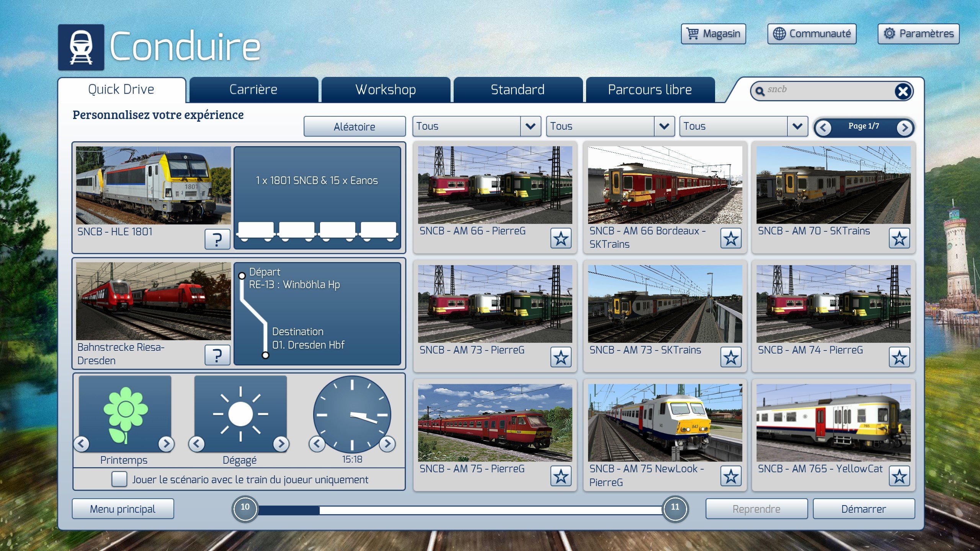Open the Communauté page
980x551 pixels.
(812, 34)
